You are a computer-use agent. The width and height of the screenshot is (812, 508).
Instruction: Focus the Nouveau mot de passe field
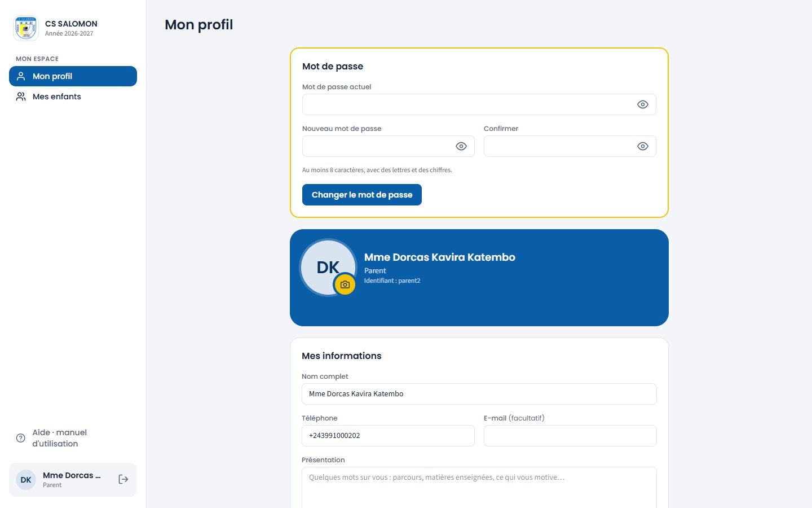pos(389,146)
